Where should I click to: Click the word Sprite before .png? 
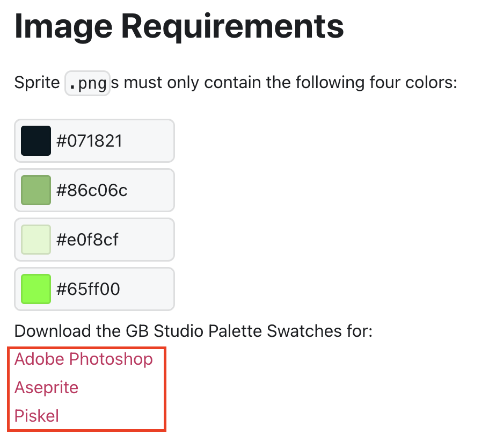(37, 83)
